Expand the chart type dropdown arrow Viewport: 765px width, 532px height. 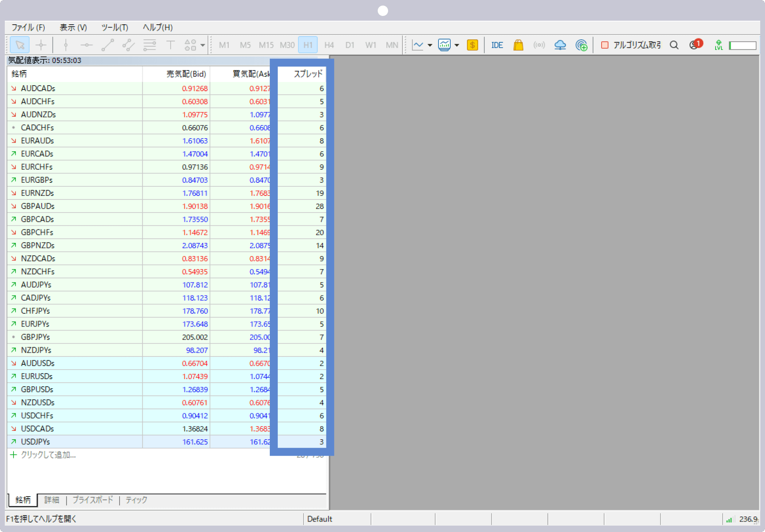[x=430, y=45]
